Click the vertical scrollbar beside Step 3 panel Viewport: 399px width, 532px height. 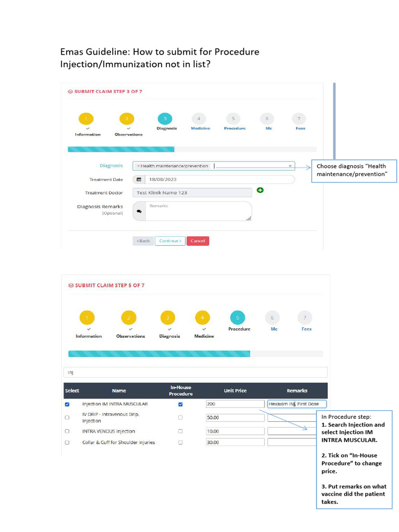click(334, 121)
